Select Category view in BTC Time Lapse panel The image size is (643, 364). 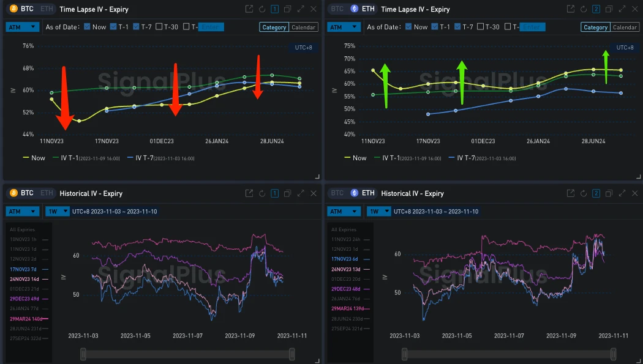pos(274,27)
